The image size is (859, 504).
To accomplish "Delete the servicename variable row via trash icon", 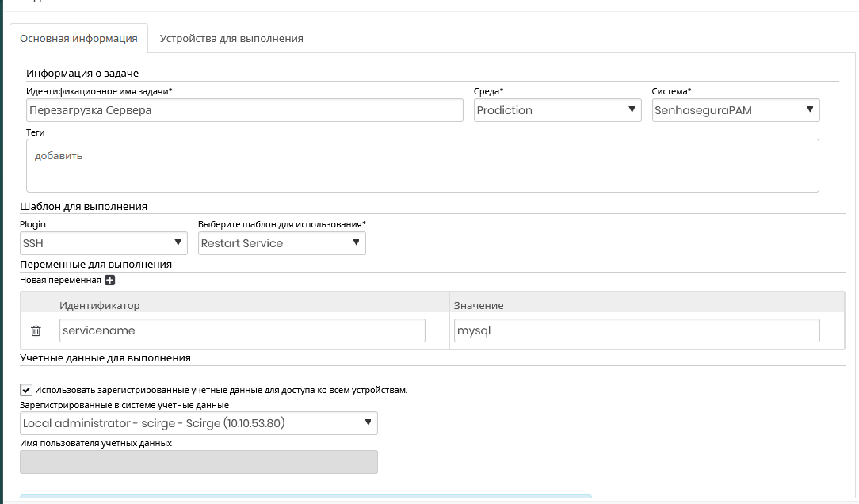I will (36, 330).
